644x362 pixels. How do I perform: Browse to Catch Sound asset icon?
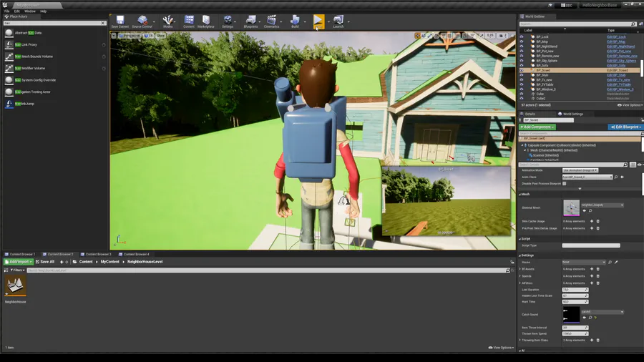click(590, 318)
